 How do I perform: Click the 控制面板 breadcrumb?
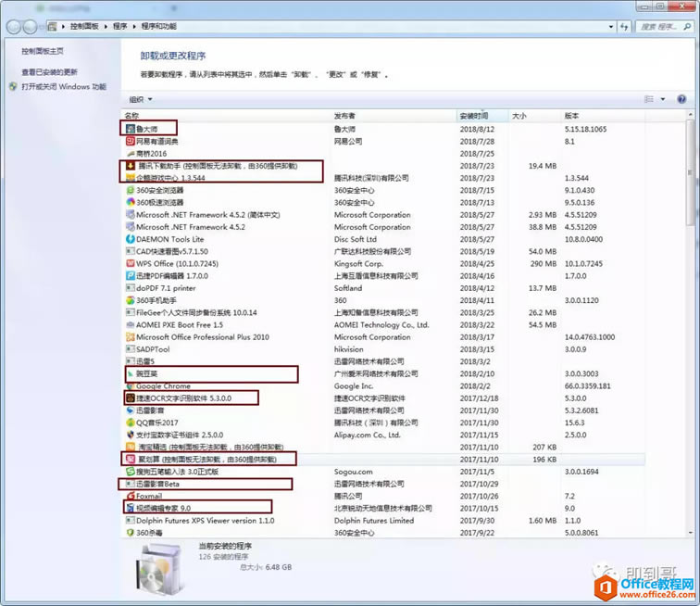[84, 26]
